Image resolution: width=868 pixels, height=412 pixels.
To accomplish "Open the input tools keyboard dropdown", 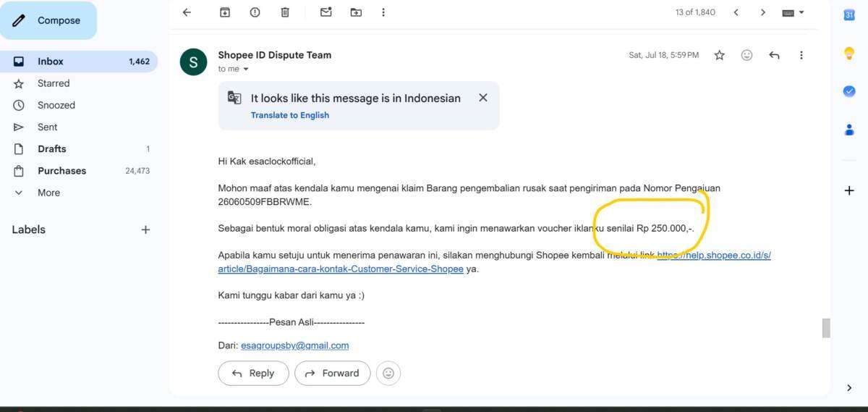I will [793, 12].
